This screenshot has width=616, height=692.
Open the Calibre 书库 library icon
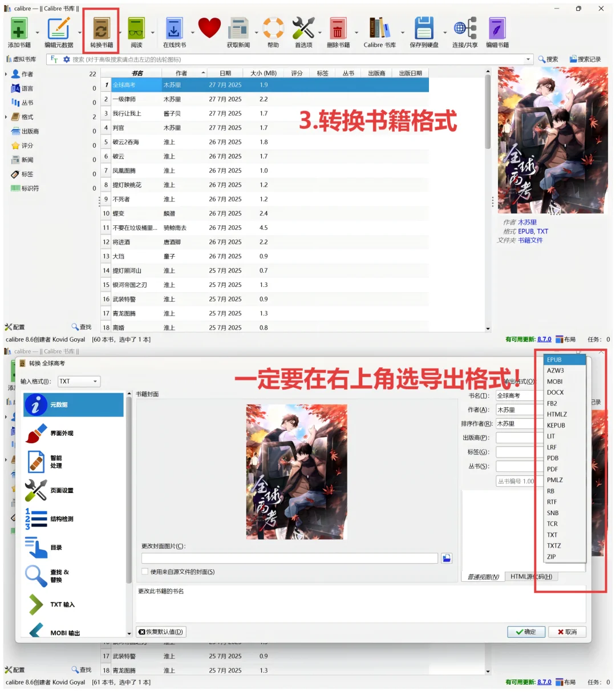pyautogui.click(x=380, y=32)
